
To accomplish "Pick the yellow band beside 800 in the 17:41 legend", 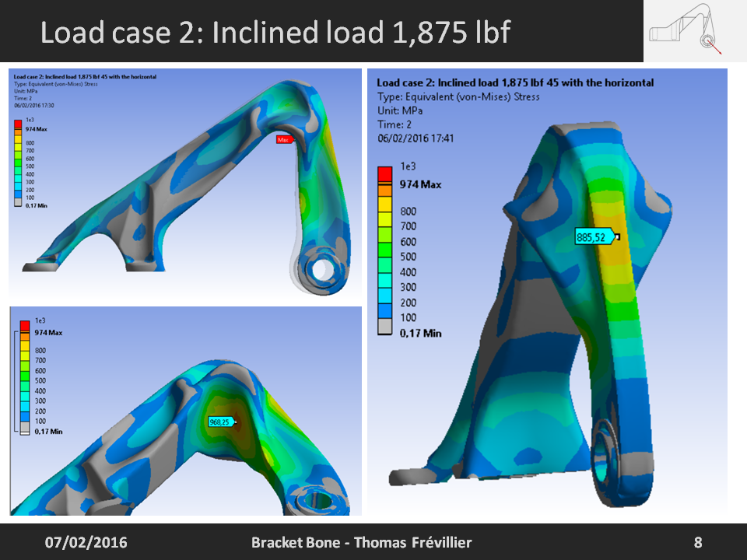I will (385, 205).
